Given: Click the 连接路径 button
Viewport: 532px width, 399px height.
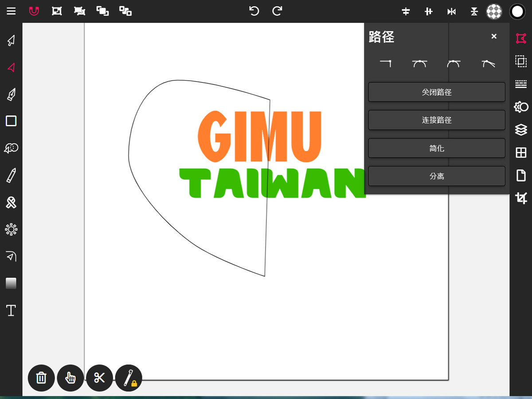Looking at the screenshot, I should coord(437,120).
